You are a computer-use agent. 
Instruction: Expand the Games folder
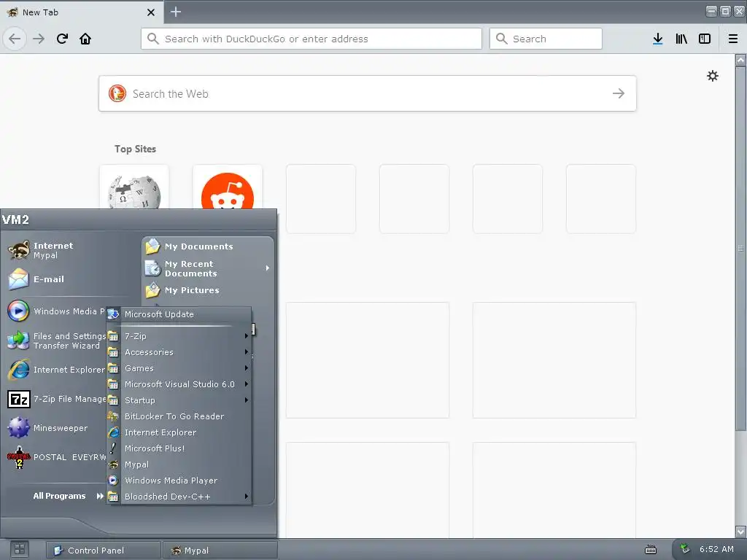point(179,368)
